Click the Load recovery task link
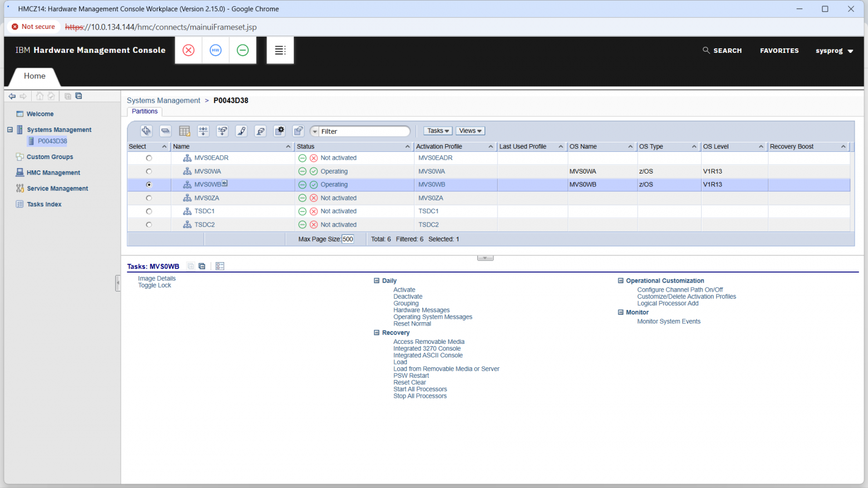 tap(400, 362)
